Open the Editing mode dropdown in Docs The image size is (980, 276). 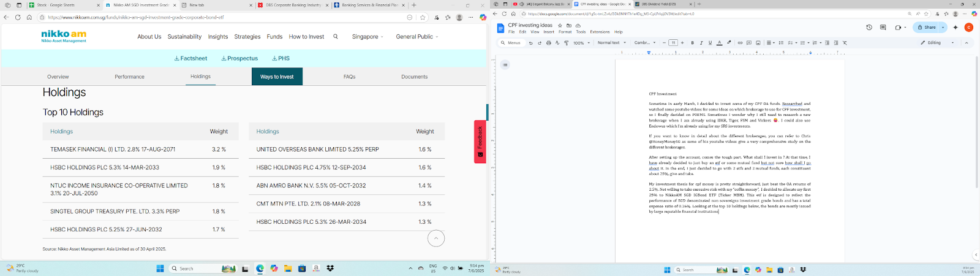tap(938, 43)
